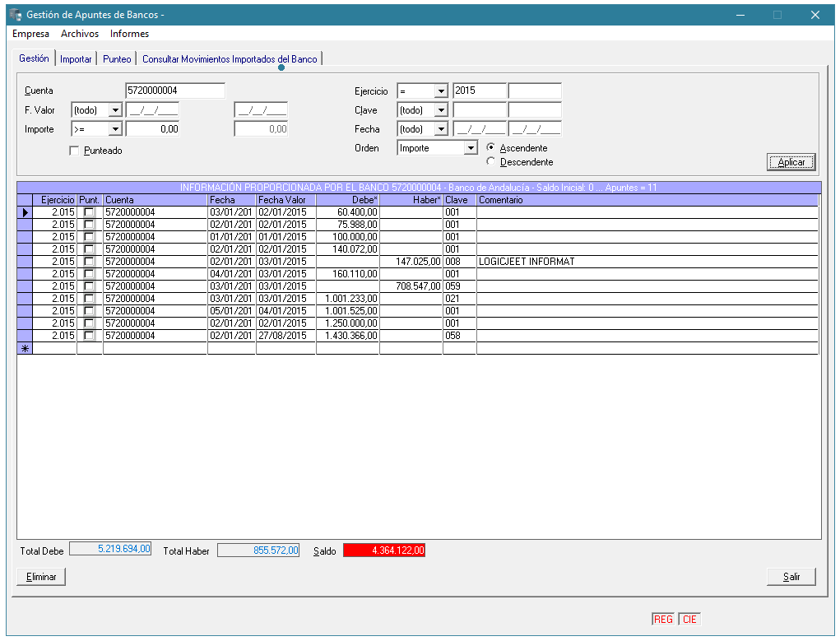Image resolution: width=840 pixels, height=641 pixels.
Task: Click the REG status indicator
Action: coord(663,620)
